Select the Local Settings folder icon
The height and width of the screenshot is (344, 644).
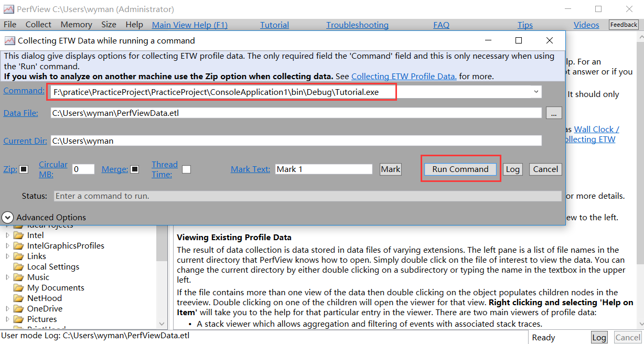tap(19, 267)
